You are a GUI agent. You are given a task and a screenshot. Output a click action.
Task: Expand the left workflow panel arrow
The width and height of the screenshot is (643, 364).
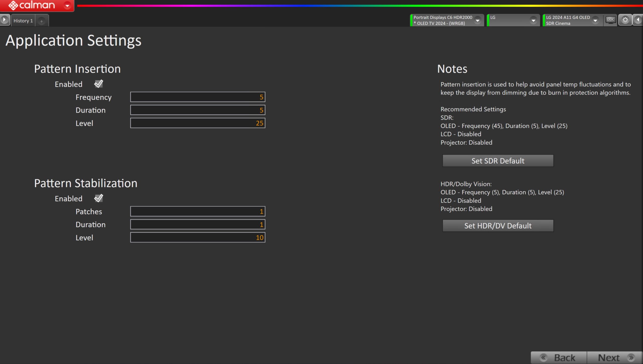(5, 20)
